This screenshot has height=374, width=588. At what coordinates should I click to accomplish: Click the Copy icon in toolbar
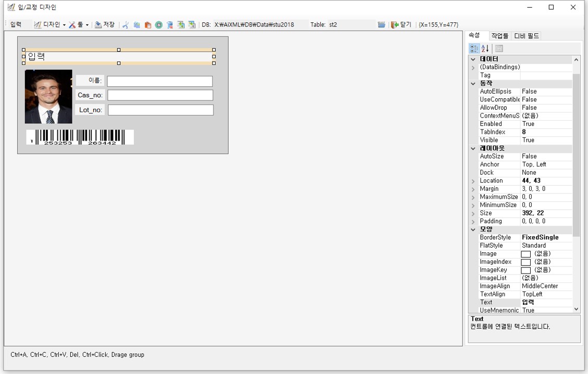(136, 25)
